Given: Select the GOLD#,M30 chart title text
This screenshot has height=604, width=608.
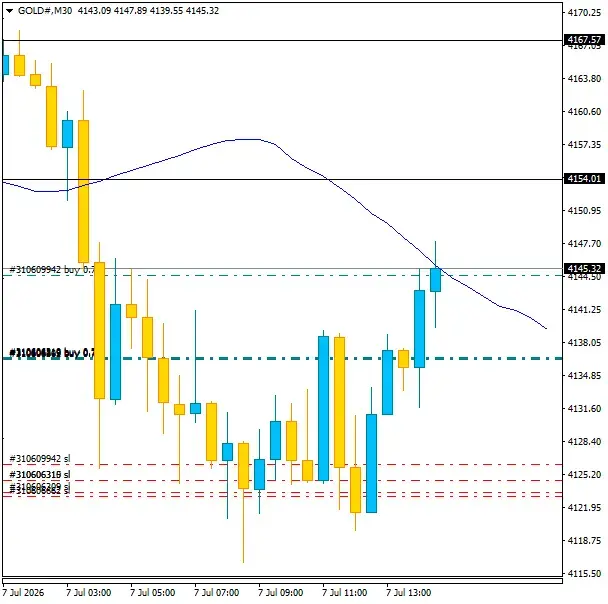Looking at the screenshot, I should (x=45, y=11).
